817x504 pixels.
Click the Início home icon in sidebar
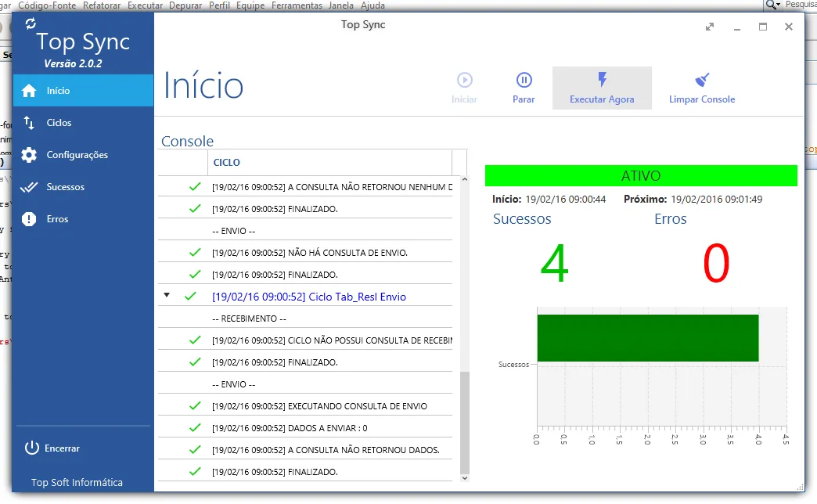tap(29, 91)
